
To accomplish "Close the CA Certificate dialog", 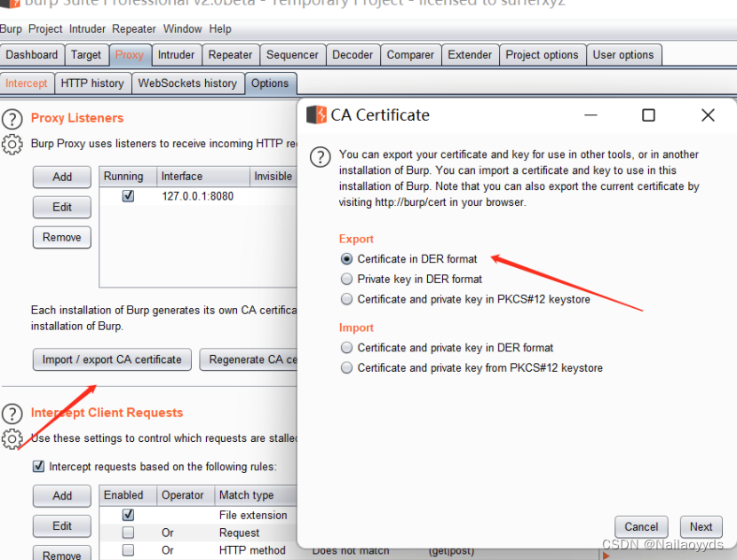I will (708, 115).
